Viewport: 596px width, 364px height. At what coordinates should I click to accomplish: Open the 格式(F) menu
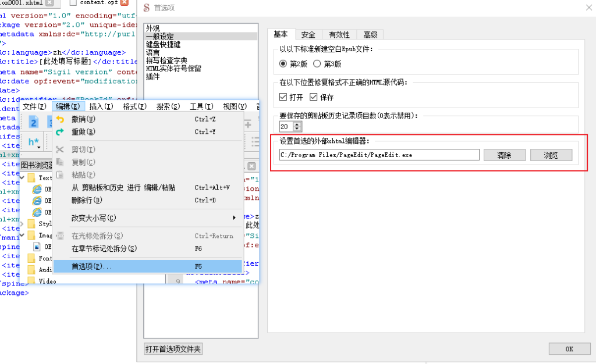click(x=134, y=106)
